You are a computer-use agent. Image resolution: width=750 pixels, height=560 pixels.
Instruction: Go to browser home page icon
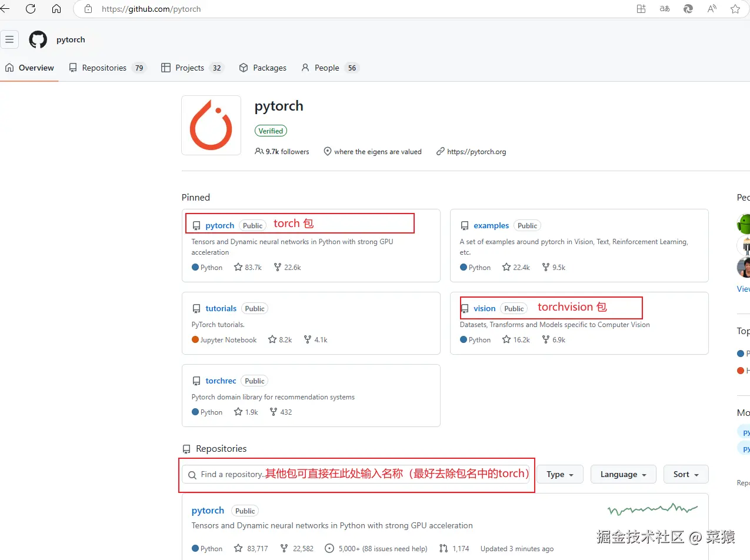pyautogui.click(x=56, y=9)
